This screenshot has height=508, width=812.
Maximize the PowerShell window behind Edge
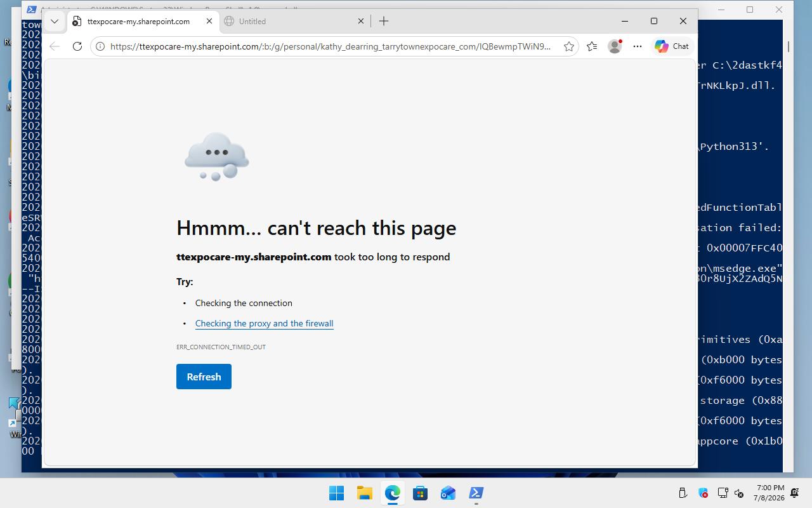750,10
